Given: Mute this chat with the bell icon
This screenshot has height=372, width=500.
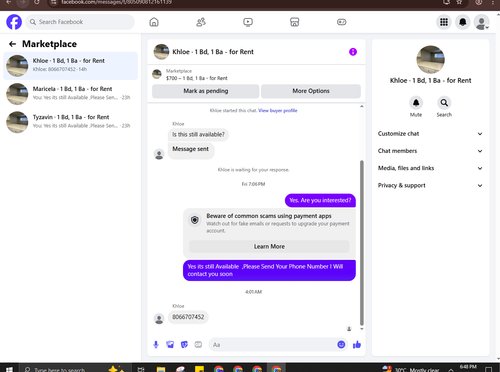Looking at the screenshot, I should (416, 103).
